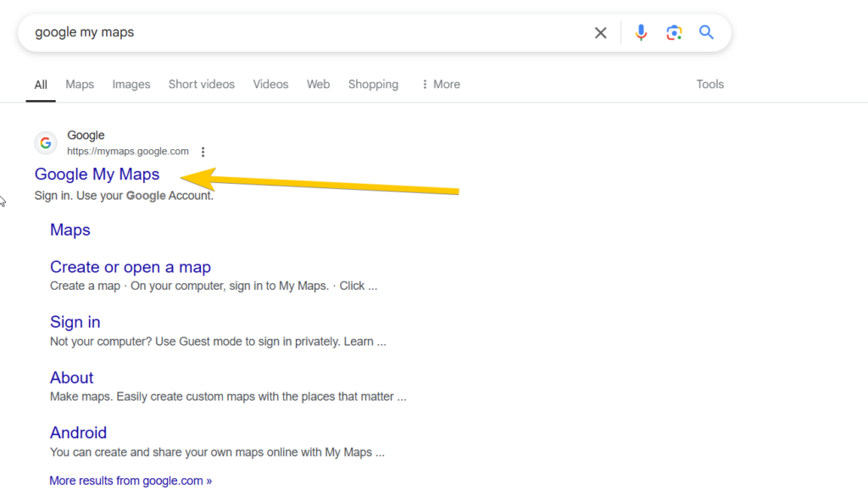This screenshot has height=500, width=868.
Task: Open the Android sitelink
Action: 78,433
